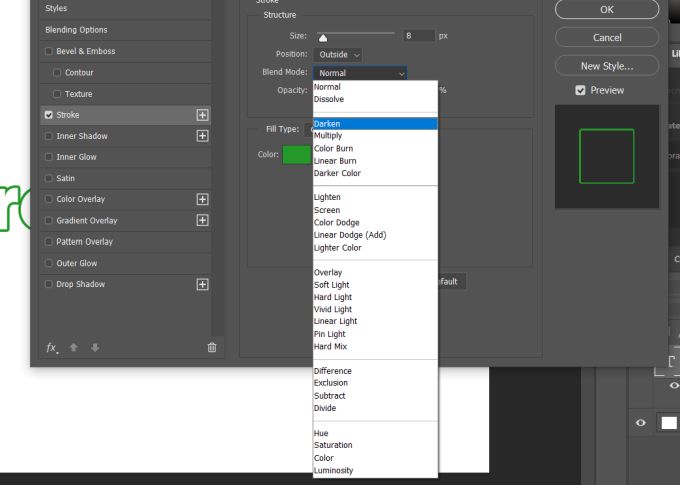Viewport: 680px width, 485px height.
Task: Select the highlighted Darken blend mode
Action: (375, 124)
